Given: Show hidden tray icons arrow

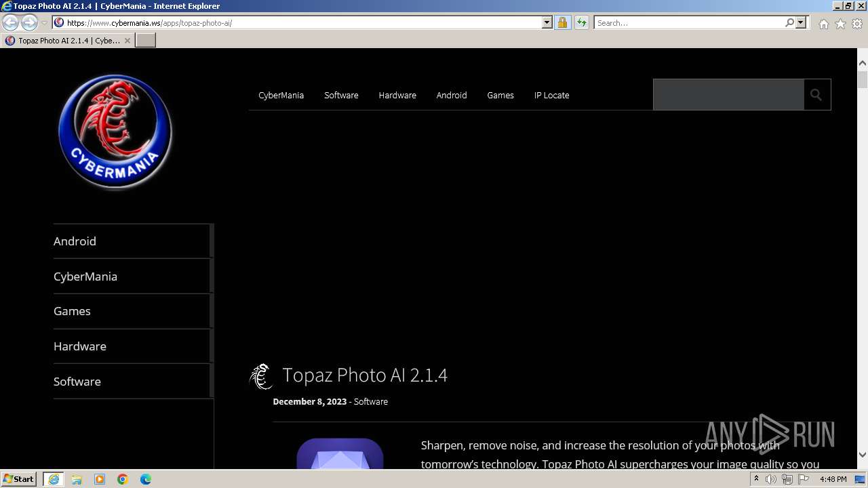Looking at the screenshot, I should [756, 479].
